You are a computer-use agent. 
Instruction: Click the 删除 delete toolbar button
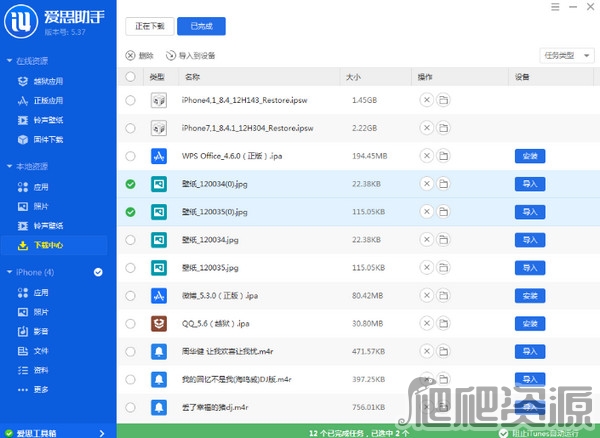pyautogui.click(x=140, y=56)
